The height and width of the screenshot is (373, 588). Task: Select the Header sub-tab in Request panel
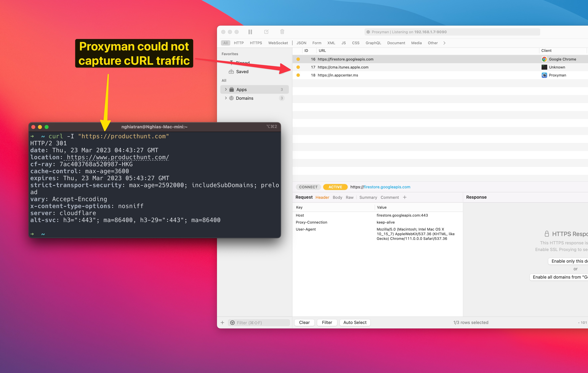tap(321, 197)
